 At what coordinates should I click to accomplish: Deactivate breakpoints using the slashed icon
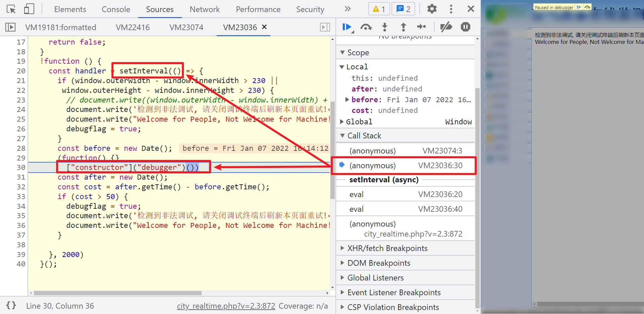446,27
